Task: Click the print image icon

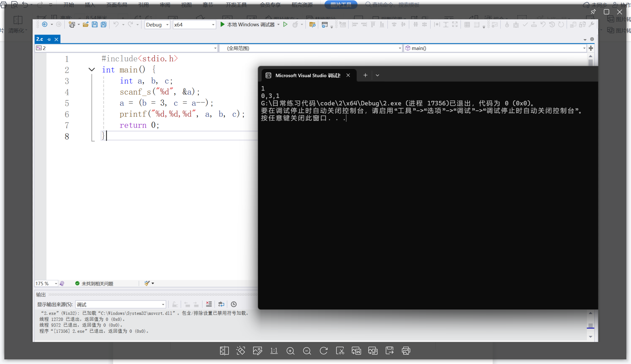Action: tap(406, 351)
